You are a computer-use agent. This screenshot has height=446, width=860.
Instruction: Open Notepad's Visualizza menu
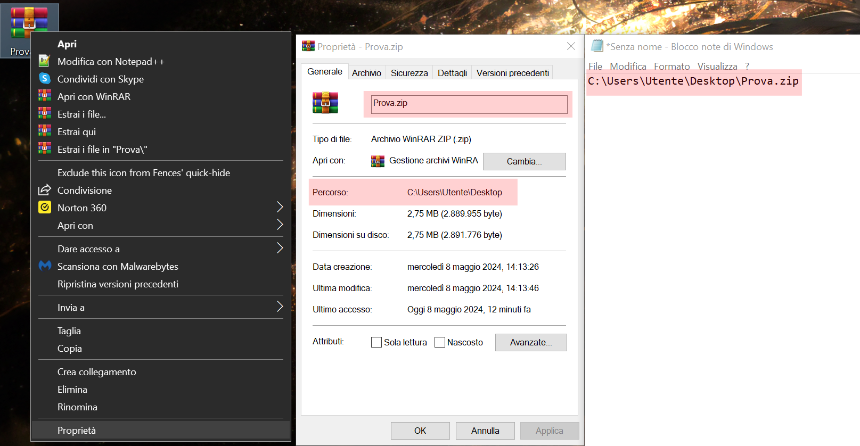coord(717,66)
